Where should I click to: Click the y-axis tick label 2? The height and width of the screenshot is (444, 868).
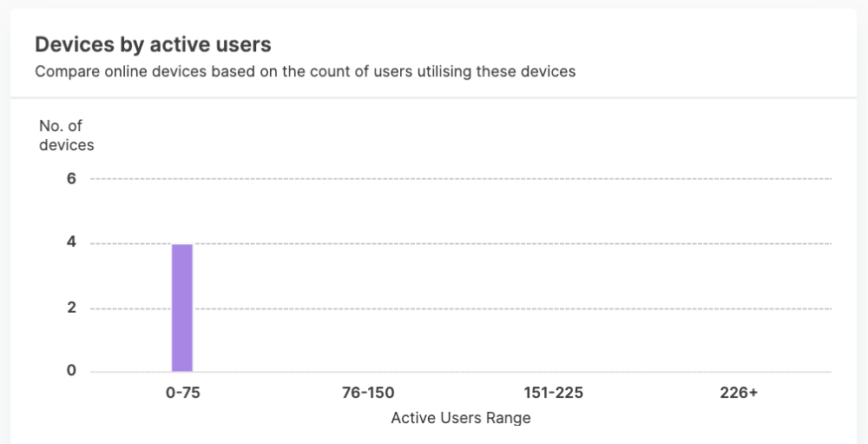point(71,308)
